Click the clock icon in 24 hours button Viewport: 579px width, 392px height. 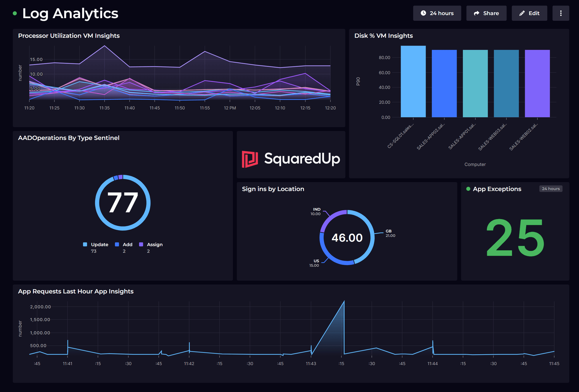coord(423,13)
